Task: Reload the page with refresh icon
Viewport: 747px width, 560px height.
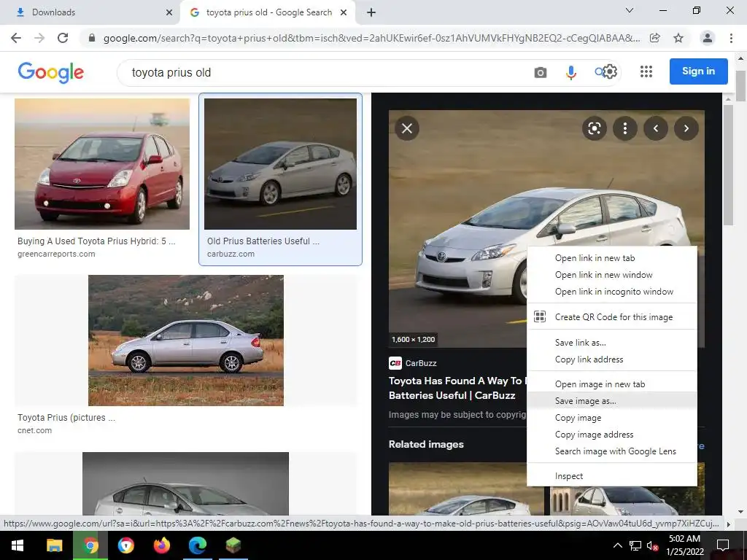Action: click(x=63, y=38)
